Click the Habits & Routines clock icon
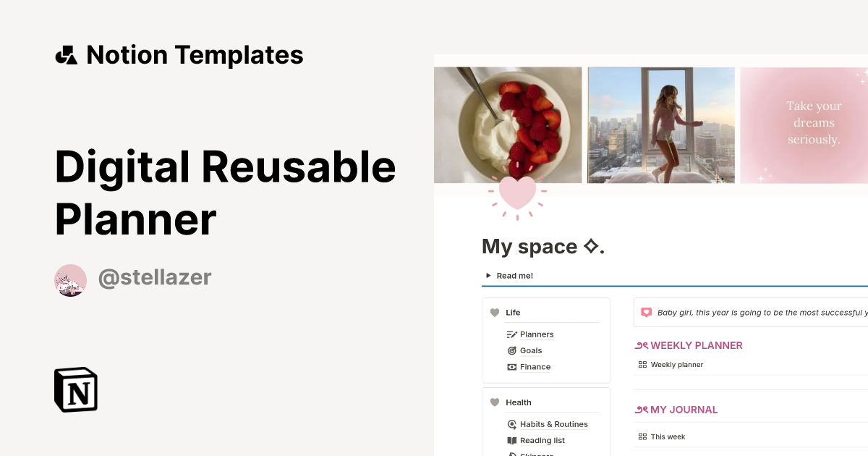The width and height of the screenshot is (868, 456). point(512,424)
